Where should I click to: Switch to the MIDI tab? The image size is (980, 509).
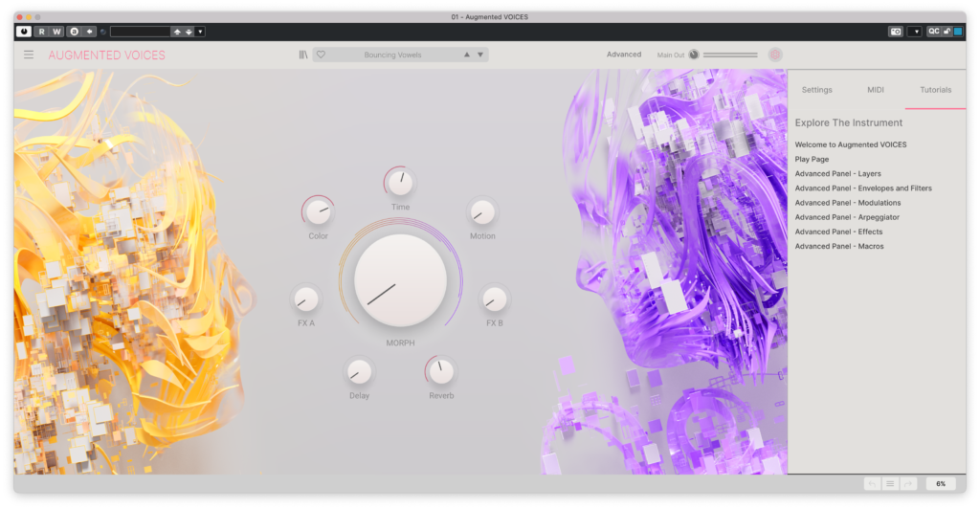(876, 90)
